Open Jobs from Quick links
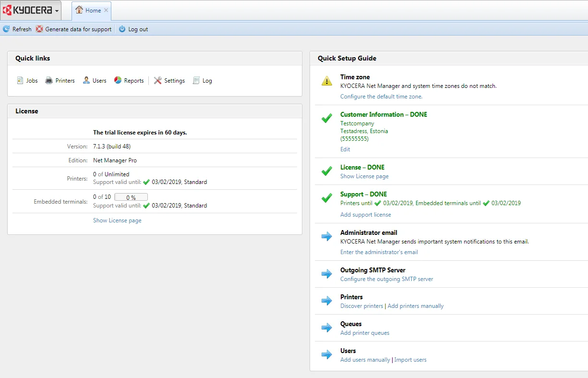 coord(27,81)
